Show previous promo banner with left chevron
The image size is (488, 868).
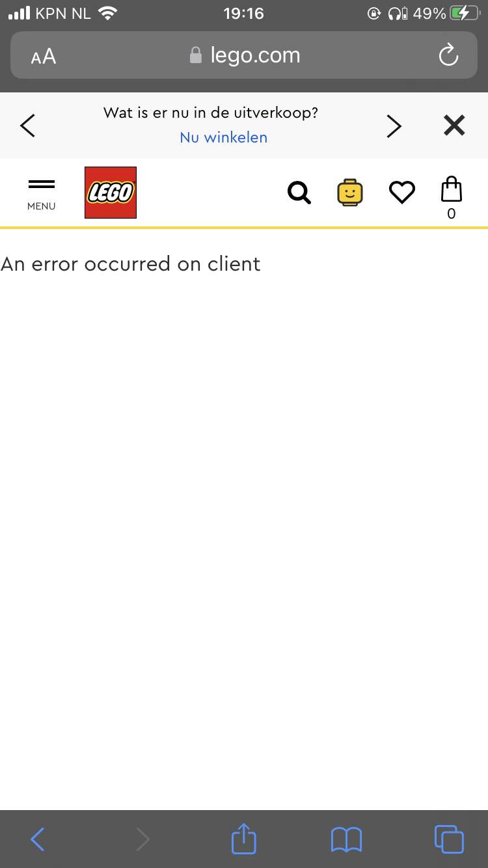click(x=28, y=126)
